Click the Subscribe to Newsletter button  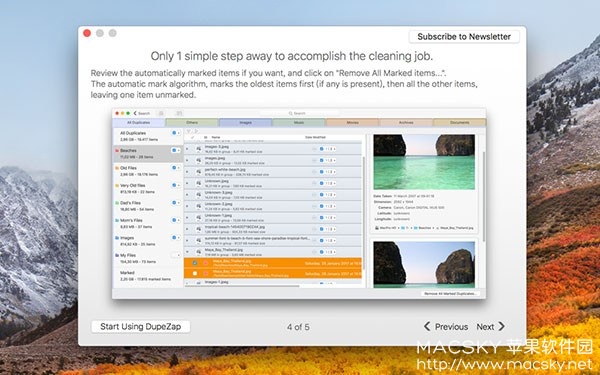(464, 37)
